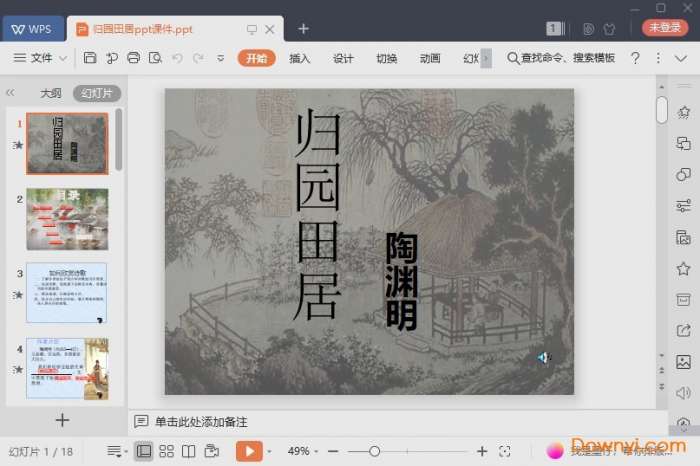
Task: Open the three-dot more options menu
Action: [x=658, y=58]
